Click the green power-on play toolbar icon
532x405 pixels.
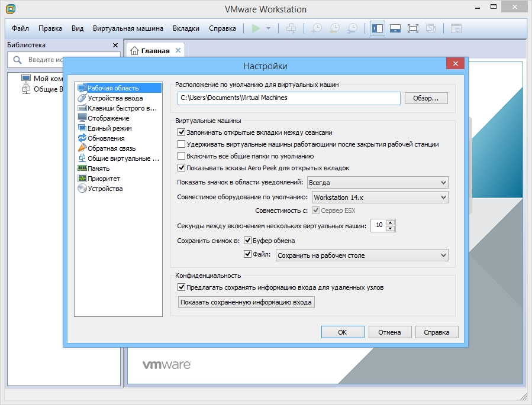click(256, 28)
